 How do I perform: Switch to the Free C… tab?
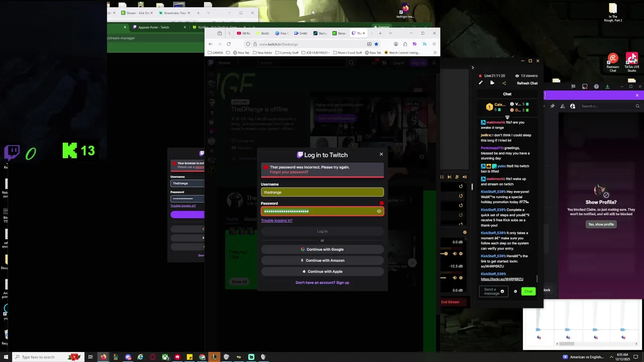[282, 33]
